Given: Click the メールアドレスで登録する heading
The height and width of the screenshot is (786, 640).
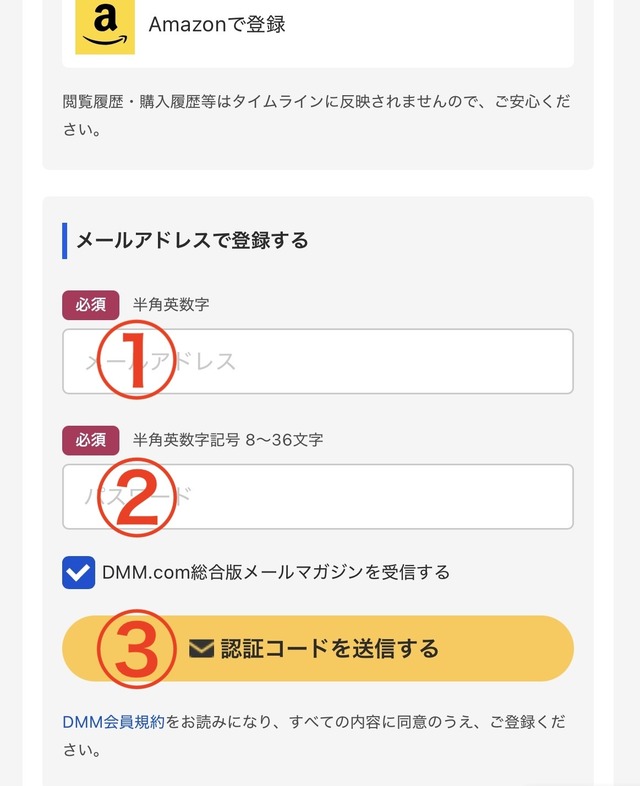Looking at the screenshot, I should pos(192,240).
